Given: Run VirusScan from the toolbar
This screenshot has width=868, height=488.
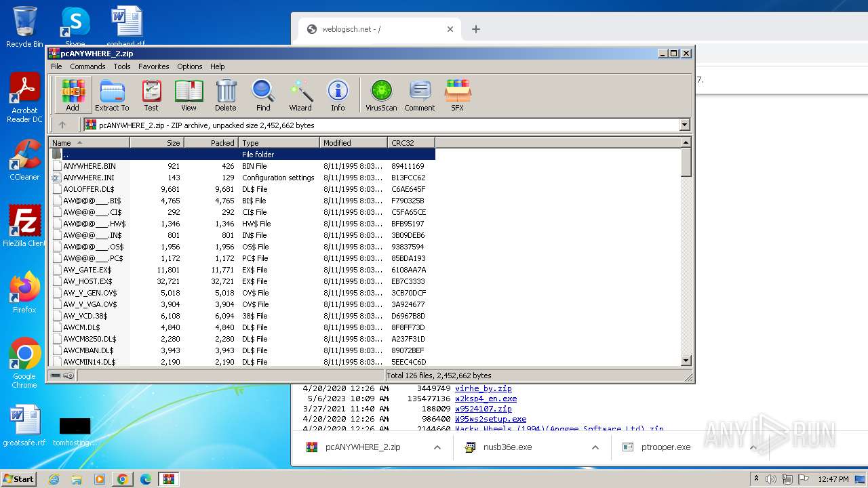Looking at the screenshot, I should tap(381, 95).
